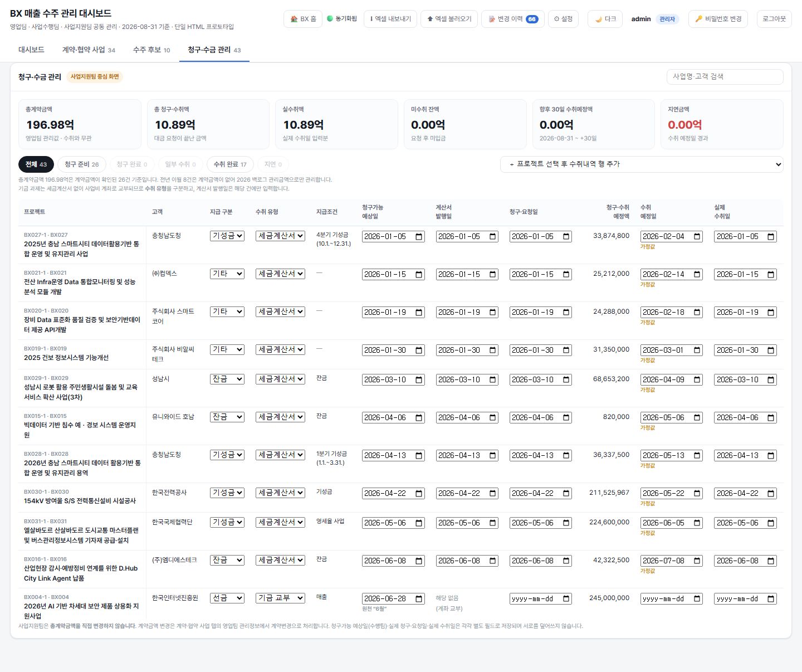Select the 전체 43 filter chip
Image resolution: width=802 pixels, height=672 pixels.
click(x=36, y=164)
